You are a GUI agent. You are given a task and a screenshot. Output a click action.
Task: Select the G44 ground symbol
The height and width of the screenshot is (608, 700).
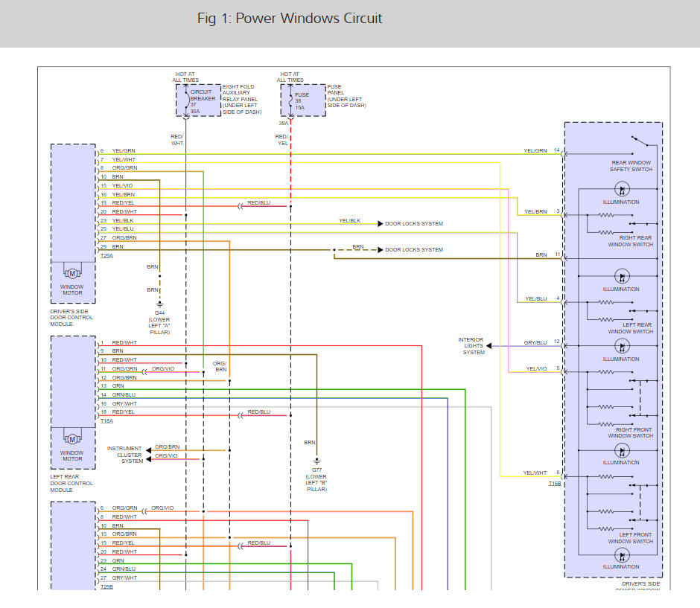point(159,304)
